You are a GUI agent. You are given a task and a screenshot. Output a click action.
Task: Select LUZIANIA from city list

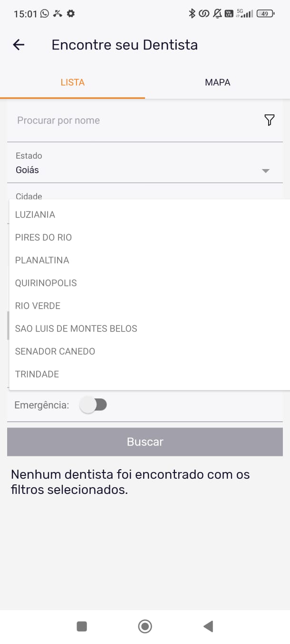[35, 215]
